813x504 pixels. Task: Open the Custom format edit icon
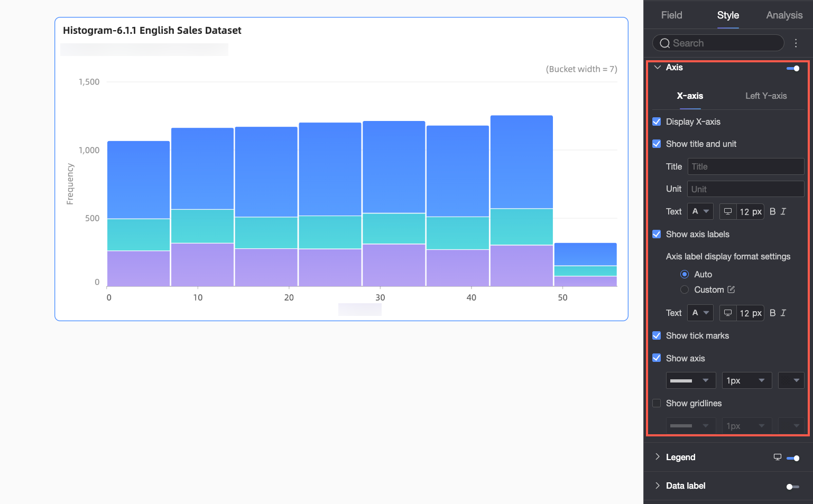tap(731, 290)
